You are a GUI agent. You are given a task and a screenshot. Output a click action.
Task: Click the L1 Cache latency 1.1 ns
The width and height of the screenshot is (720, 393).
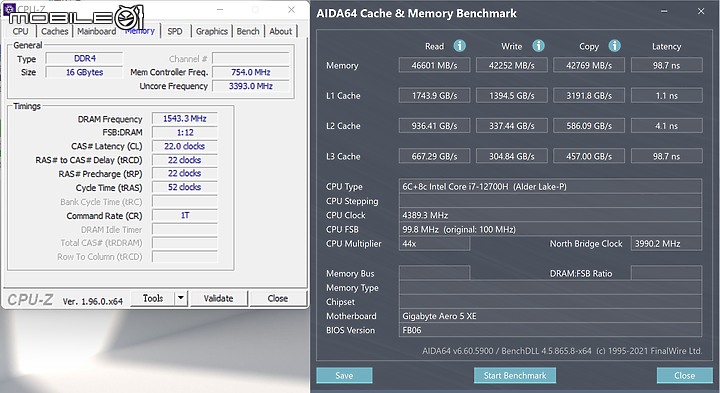[x=667, y=95]
